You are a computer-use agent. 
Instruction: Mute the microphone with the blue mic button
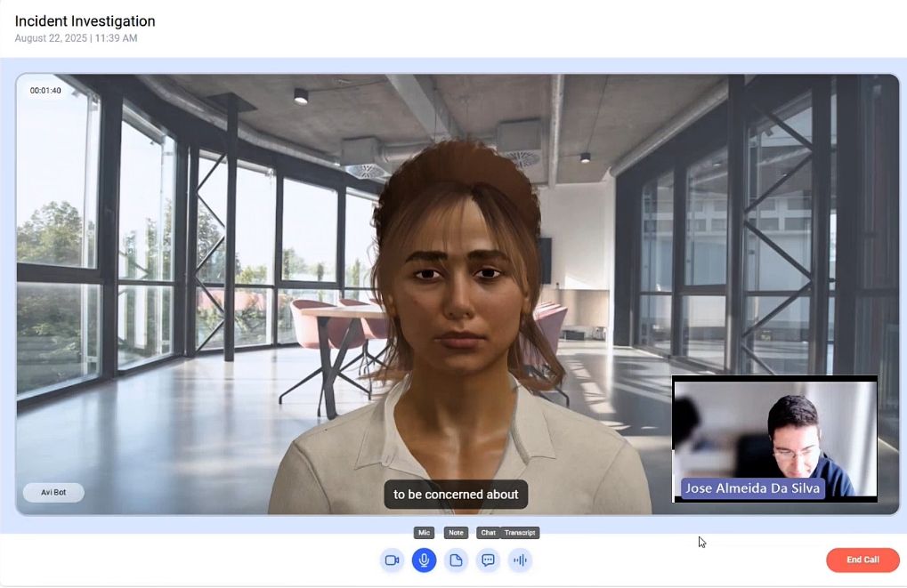(x=424, y=560)
